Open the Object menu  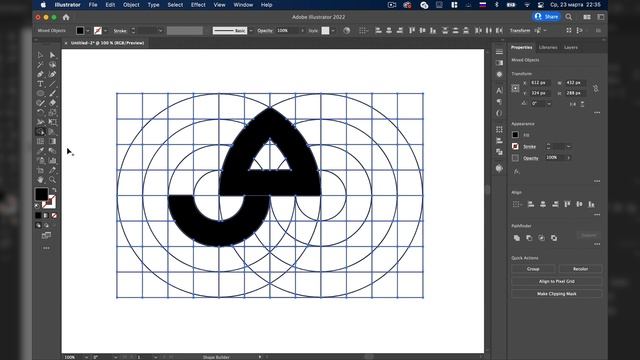(x=131, y=5)
